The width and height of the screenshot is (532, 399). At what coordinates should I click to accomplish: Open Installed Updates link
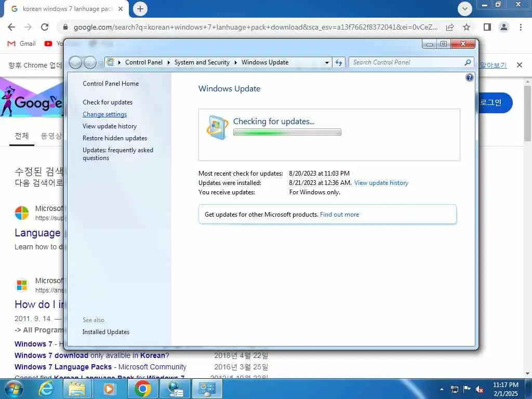106,332
